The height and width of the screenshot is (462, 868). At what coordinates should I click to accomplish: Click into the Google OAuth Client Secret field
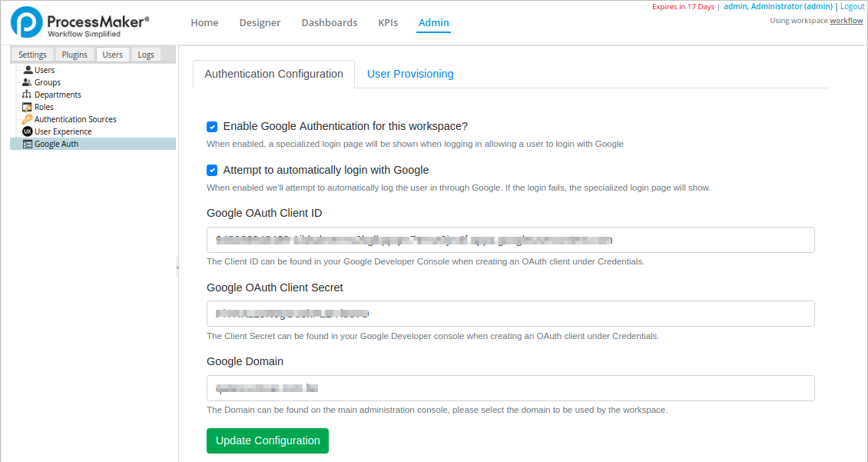(x=510, y=314)
